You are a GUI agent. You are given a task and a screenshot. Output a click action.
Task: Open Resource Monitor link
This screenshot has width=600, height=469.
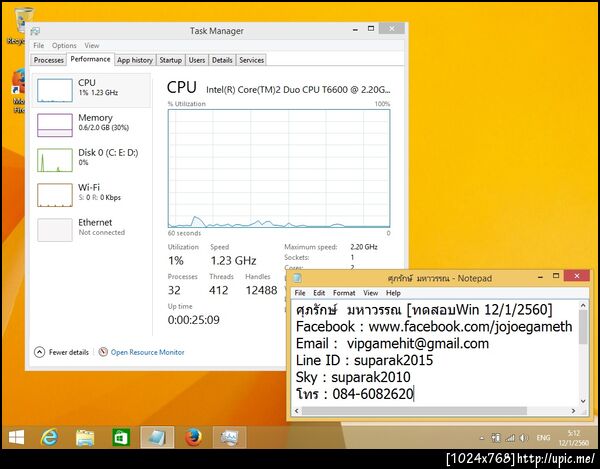pyautogui.click(x=147, y=352)
